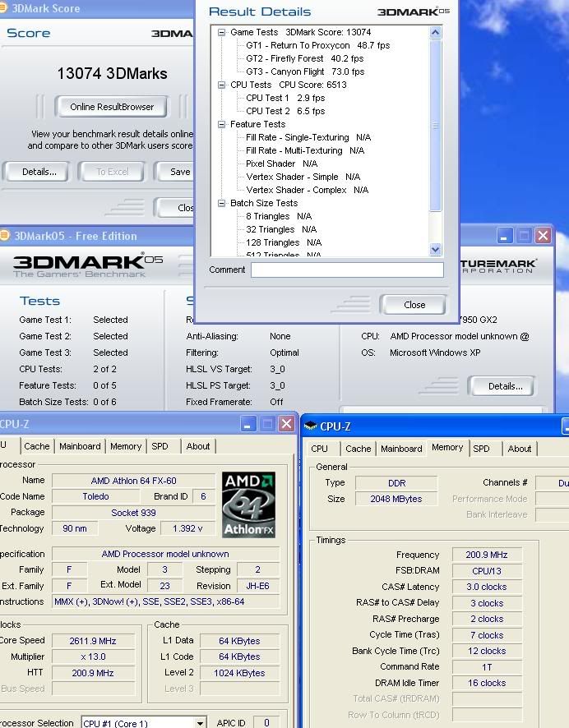Switch to About tab in left CPU-Z
Viewport: 569px width, 728px height.
tap(198, 446)
